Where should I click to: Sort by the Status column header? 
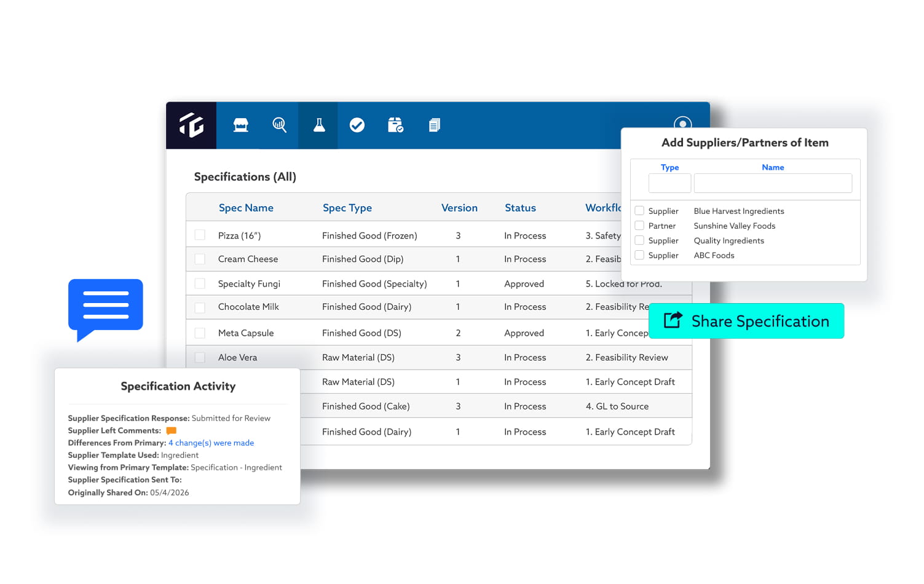tap(520, 208)
